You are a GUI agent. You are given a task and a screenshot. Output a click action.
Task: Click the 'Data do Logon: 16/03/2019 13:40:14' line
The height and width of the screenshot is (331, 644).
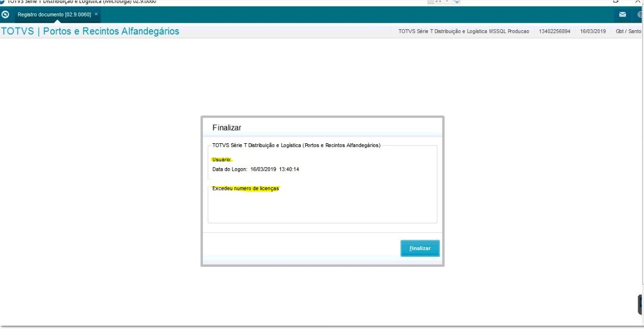(255, 169)
